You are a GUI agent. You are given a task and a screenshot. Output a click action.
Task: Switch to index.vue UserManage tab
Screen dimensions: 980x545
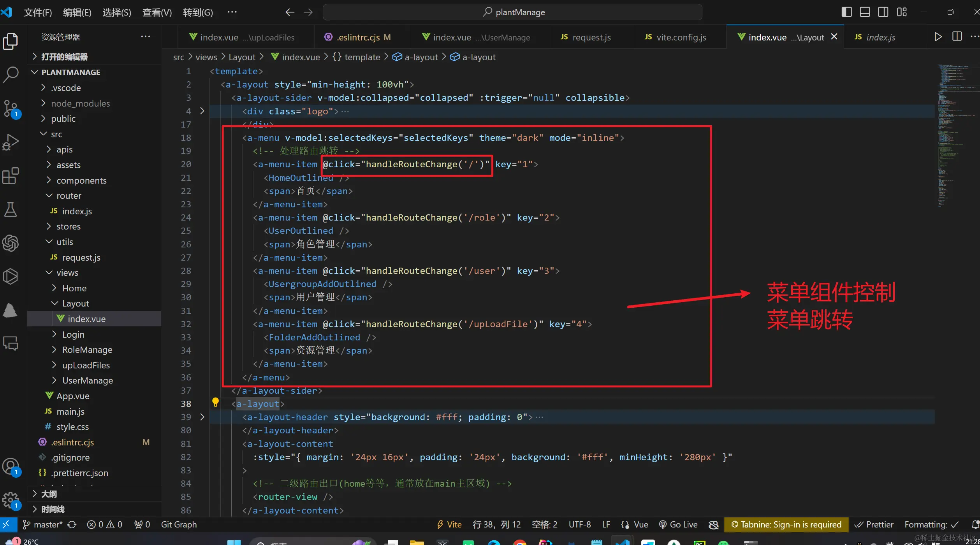[480, 37]
